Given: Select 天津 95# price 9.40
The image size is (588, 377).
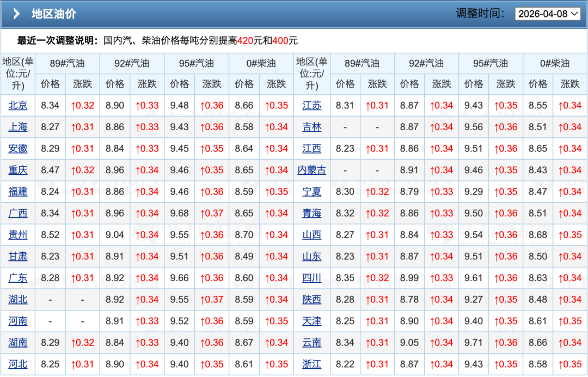Looking at the screenshot, I should pos(473,321).
